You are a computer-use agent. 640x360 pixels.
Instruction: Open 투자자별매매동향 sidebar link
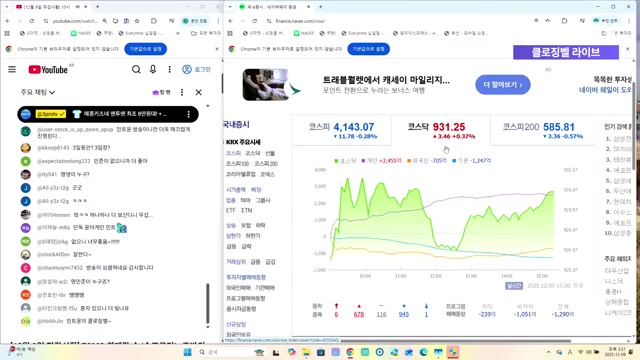coord(246,277)
